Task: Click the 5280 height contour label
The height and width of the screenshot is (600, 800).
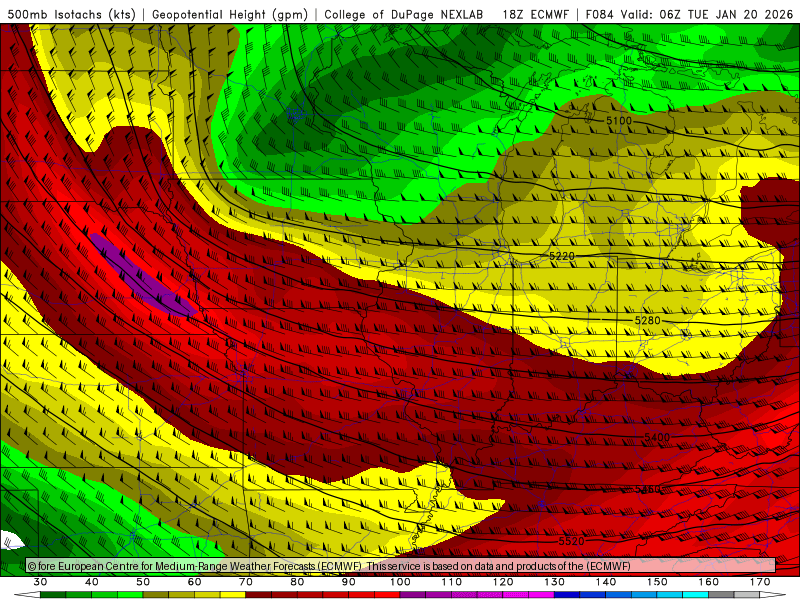Action: click(647, 320)
